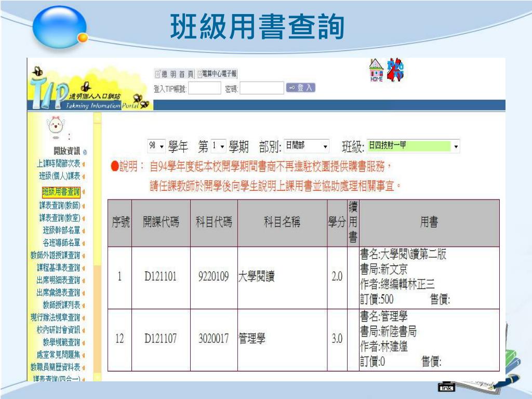Open 課表查詢(教師) in the sidebar
The image size is (532, 399).
(59, 206)
